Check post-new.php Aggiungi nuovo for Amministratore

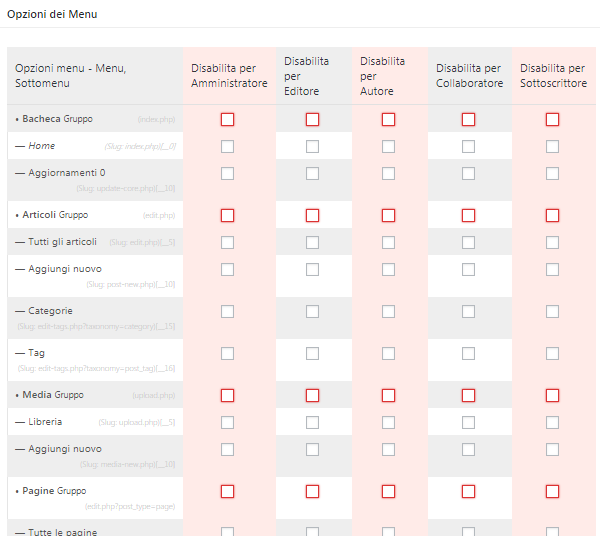tap(227, 269)
